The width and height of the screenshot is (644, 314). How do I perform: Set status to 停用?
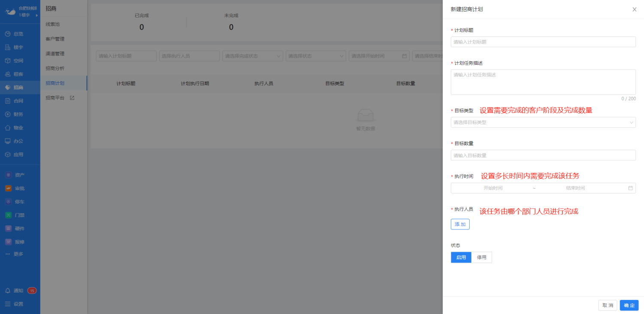point(482,257)
